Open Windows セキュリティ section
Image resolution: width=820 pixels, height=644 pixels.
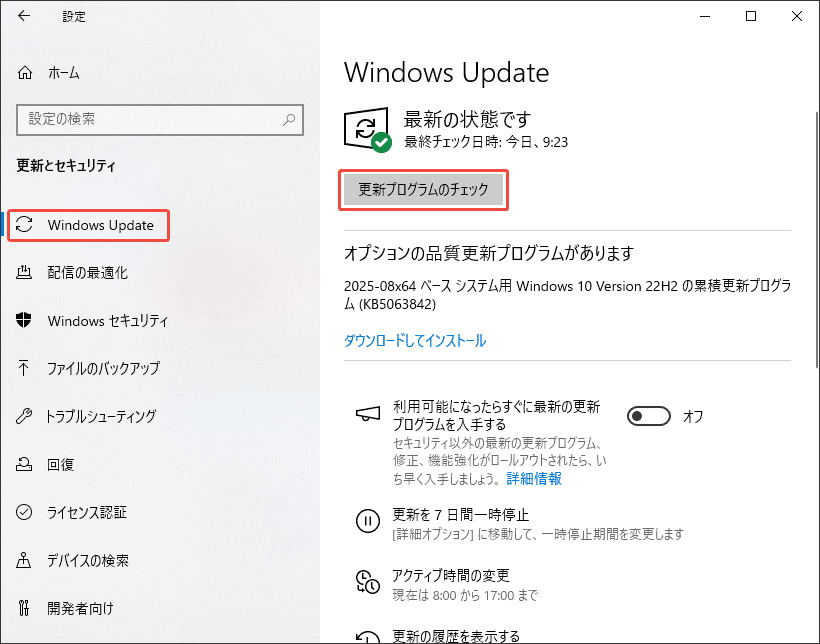click(108, 321)
